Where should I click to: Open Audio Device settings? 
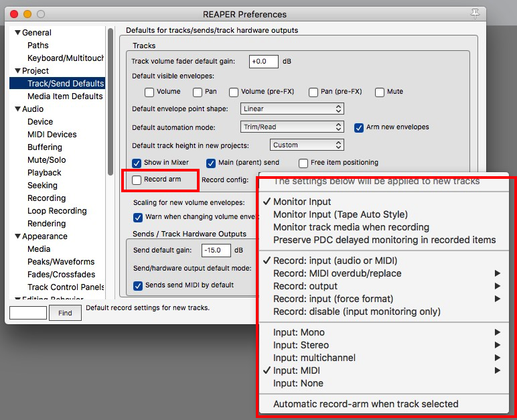pyautogui.click(x=40, y=122)
